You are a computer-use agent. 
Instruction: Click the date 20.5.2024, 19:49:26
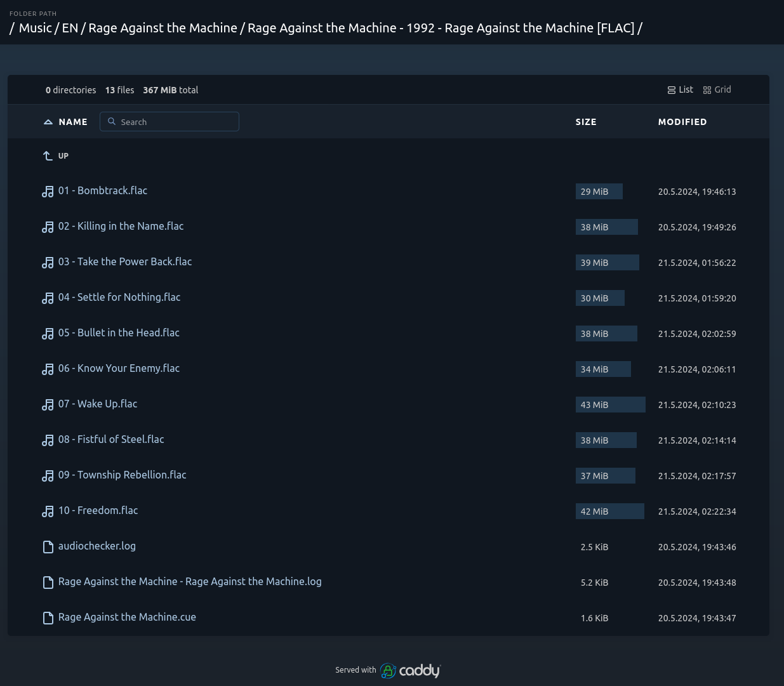pyautogui.click(x=697, y=227)
